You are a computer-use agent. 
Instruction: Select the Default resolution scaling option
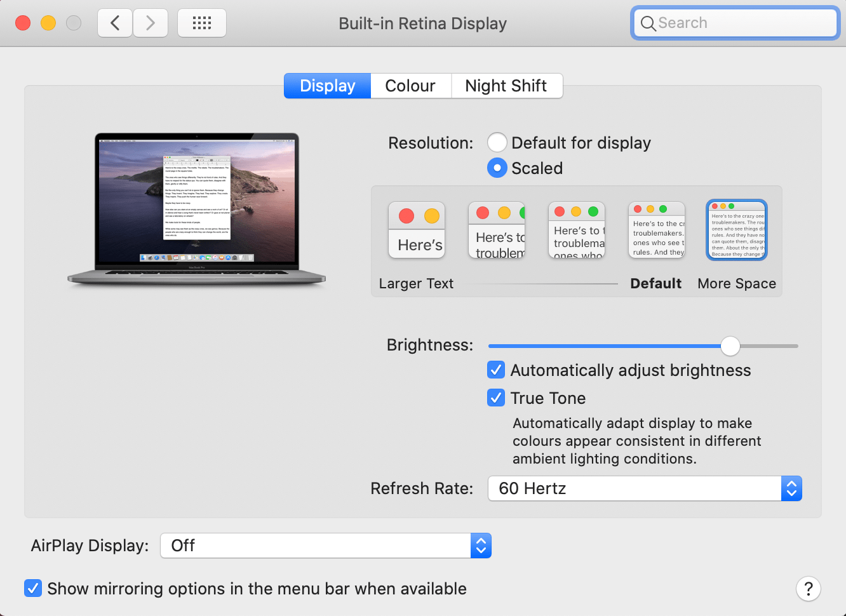pos(656,230)
